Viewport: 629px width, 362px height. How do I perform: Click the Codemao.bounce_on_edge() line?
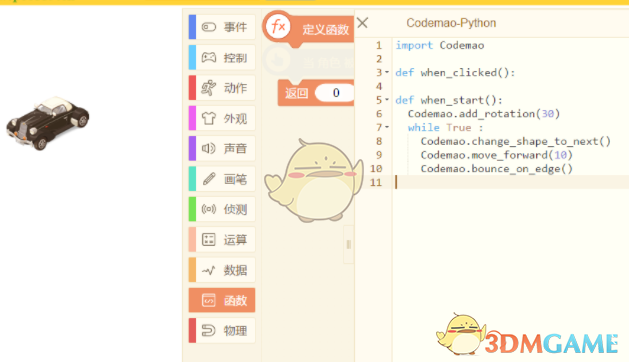[x=496, y=169]
